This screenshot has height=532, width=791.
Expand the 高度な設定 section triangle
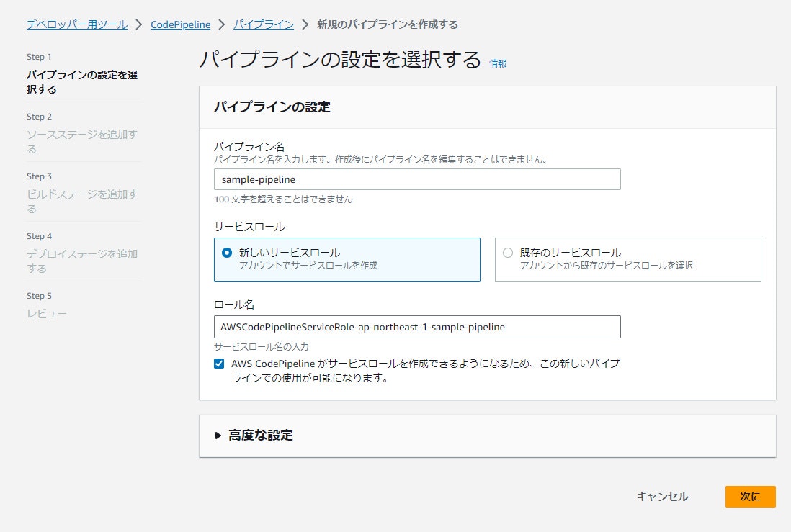click(x=218, y=436)
